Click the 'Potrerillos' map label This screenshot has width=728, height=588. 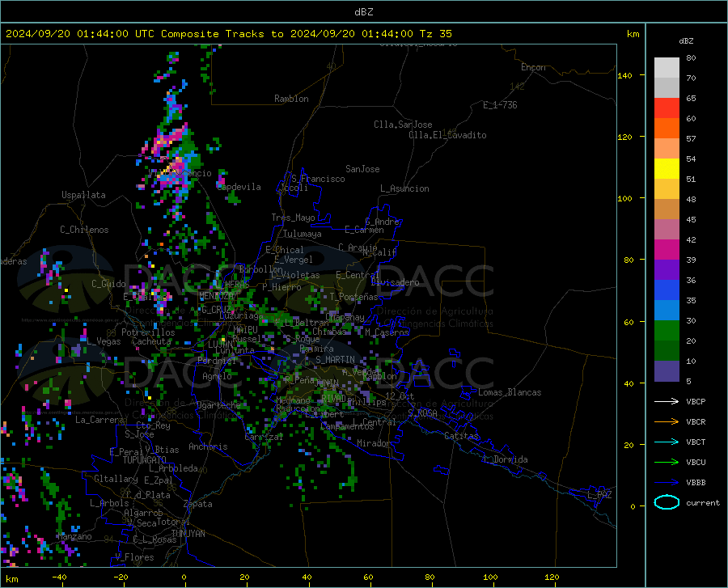(x=148, y=332)
